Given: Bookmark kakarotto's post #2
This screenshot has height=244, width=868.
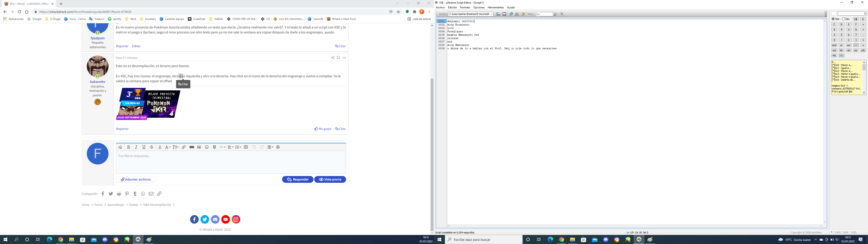Looking at the screenshot, I should 338,58.
